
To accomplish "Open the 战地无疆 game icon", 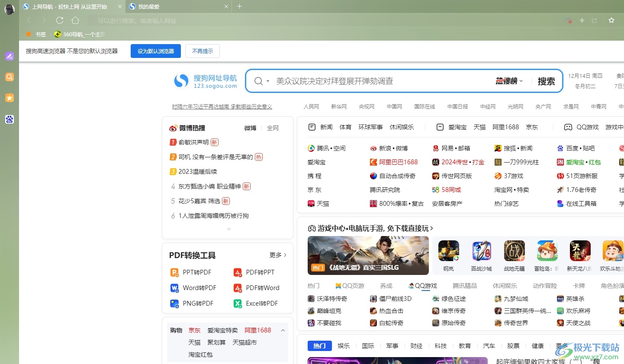I will pos(515,251).
